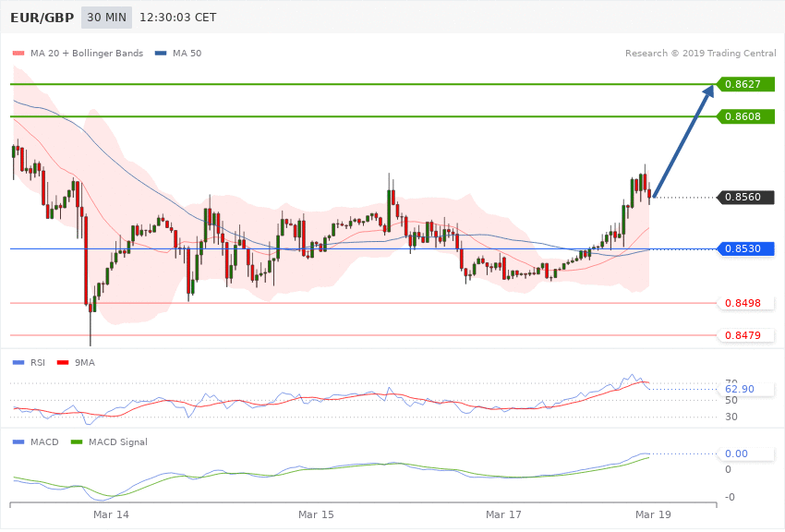Click the 0.8530 pivot price tag

(x=746, y=248)
